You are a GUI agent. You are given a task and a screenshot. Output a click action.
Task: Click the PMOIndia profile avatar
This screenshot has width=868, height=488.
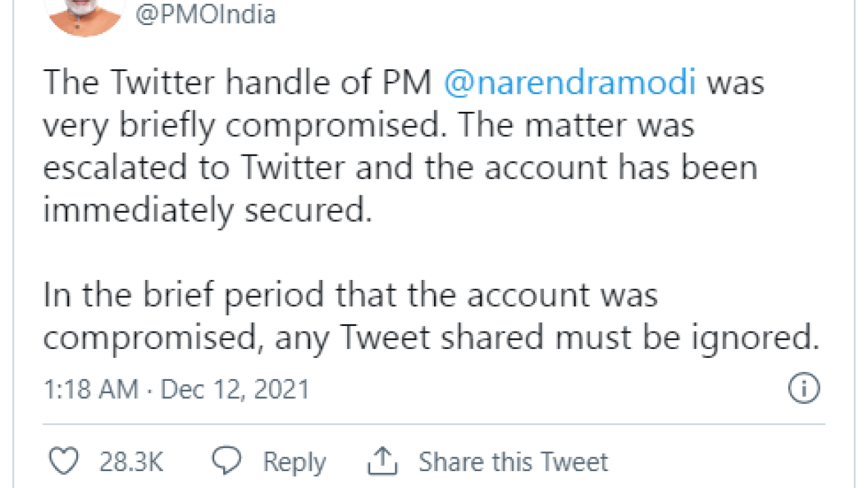[85, 15]
